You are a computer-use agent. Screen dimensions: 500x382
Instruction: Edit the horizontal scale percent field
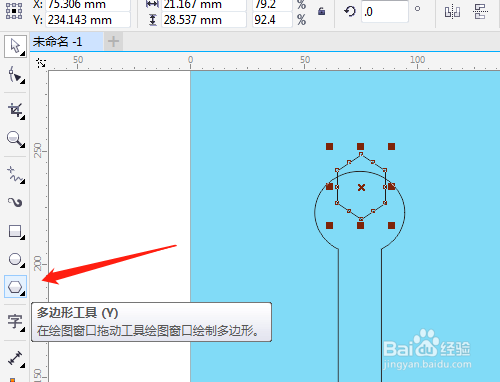click(272, 5)
